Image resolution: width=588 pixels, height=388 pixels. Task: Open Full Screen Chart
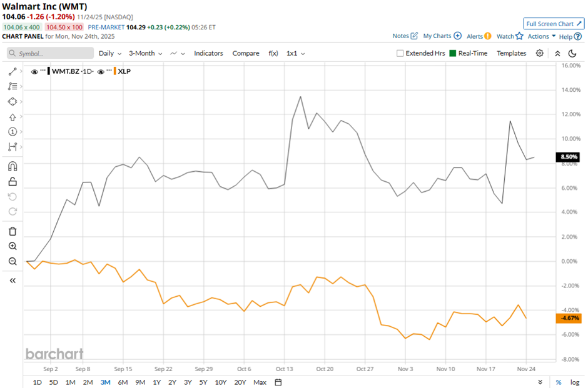[x=554, y=24]
